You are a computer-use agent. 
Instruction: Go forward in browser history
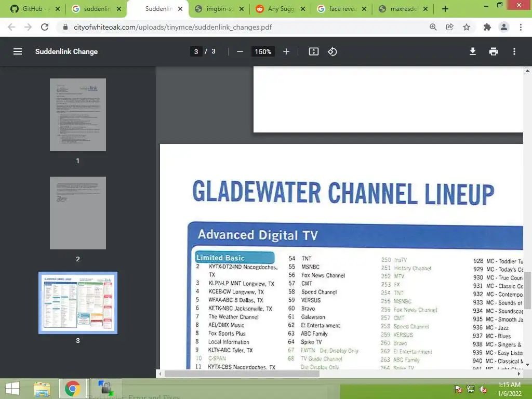tap(28, 27)
